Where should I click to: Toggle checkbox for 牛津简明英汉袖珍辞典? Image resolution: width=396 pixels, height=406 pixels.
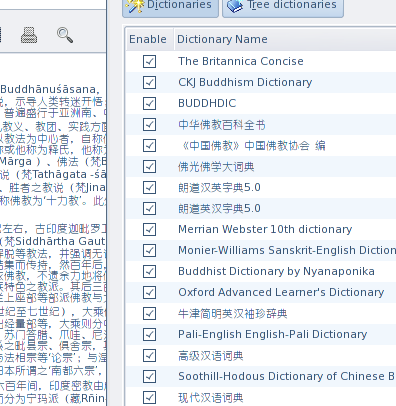pyautogui.click(x=149, y=313)
